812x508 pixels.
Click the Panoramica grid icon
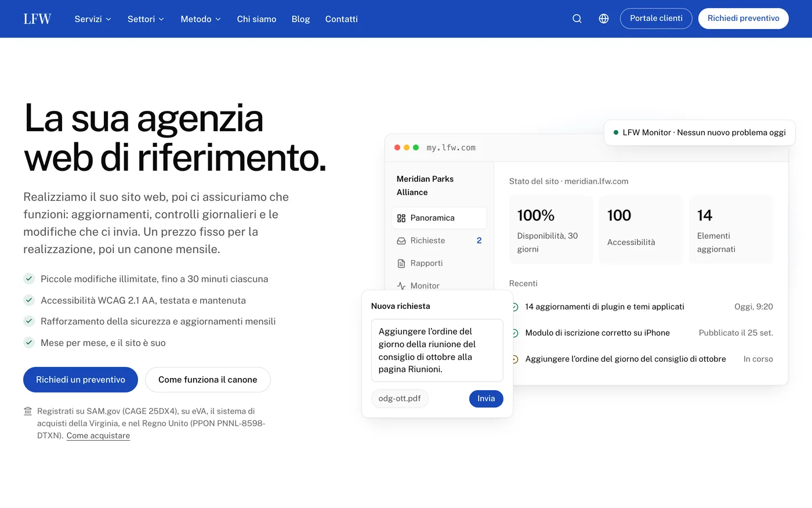point(401,218)
